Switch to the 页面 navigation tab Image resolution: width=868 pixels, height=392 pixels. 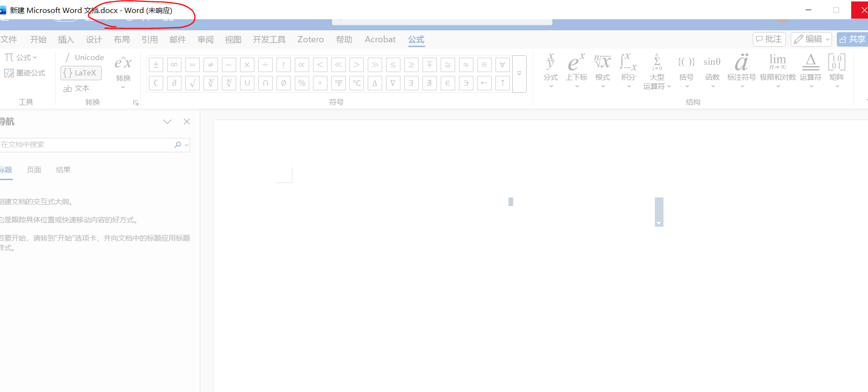(34, 170)
